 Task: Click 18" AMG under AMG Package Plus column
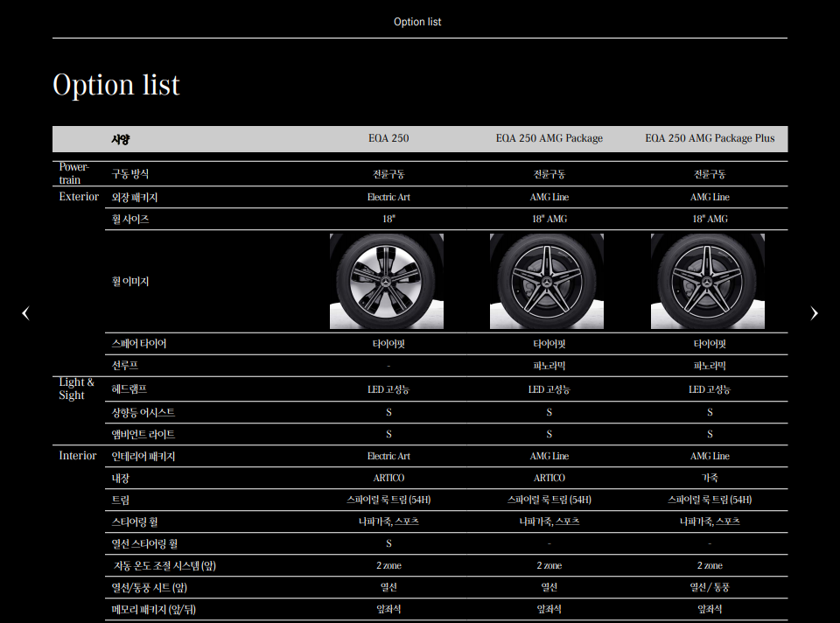pyautogui.click(x=710, y=219)
